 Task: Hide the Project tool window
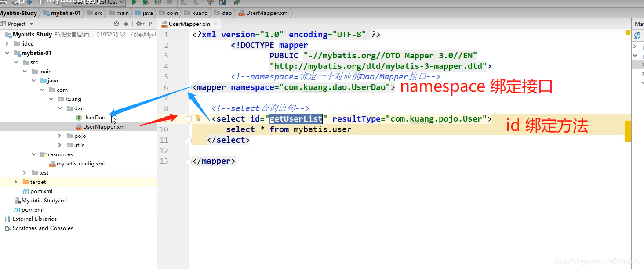151,24
